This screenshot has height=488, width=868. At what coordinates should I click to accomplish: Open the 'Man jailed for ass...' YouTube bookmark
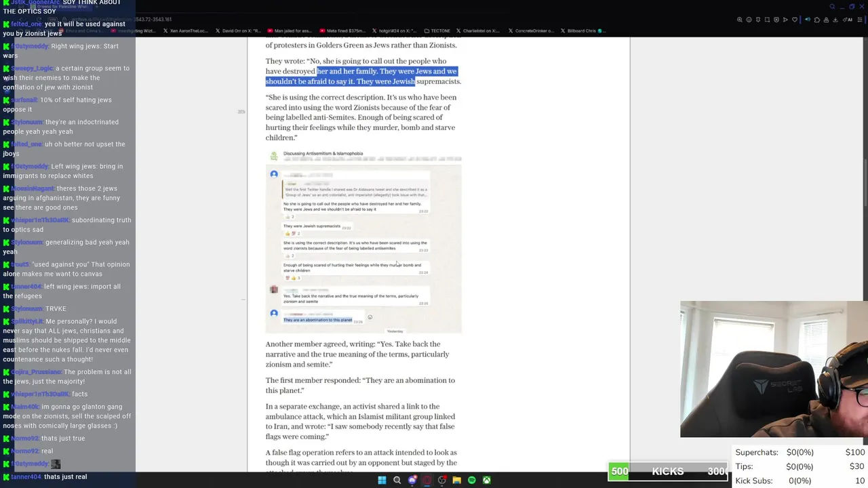(290, 30)
